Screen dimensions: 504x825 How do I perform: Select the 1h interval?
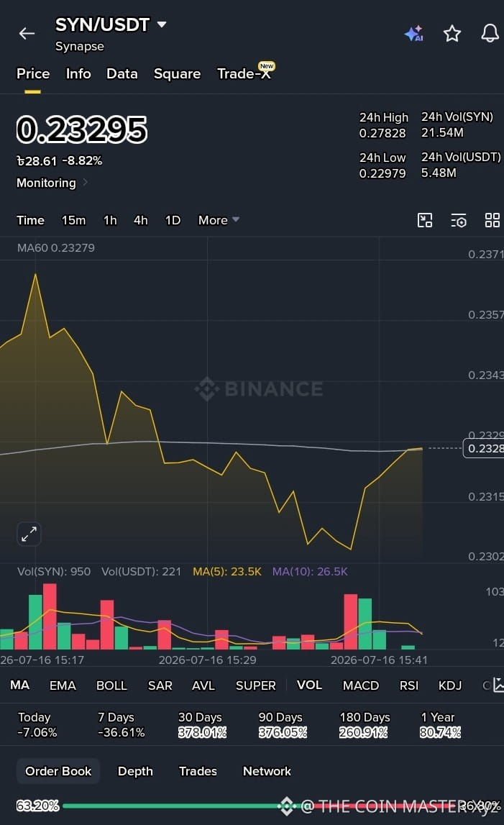110,220
